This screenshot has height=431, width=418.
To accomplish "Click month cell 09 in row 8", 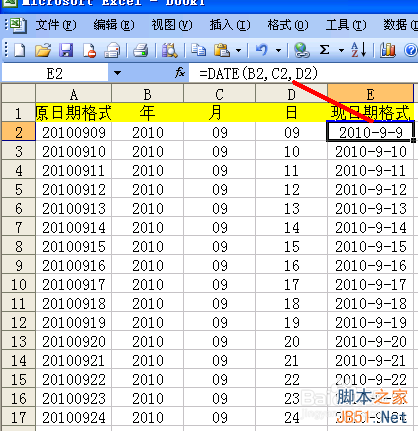I will coord(220,246).
